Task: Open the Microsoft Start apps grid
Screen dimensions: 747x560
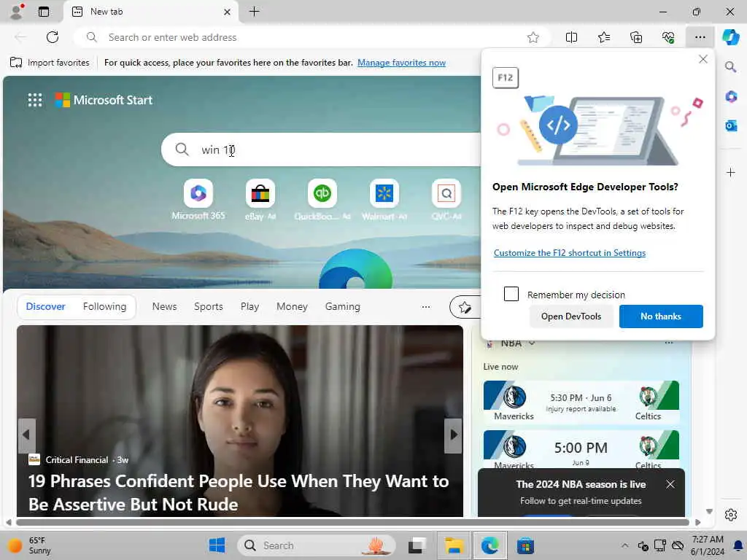Action: coord(35,100)
